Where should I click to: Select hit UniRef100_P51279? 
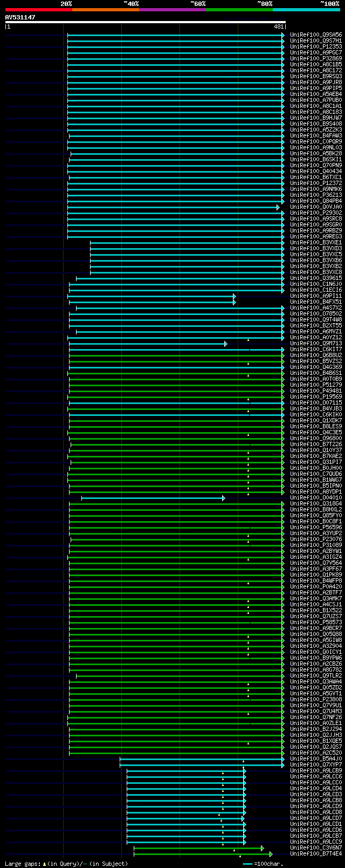316,385
